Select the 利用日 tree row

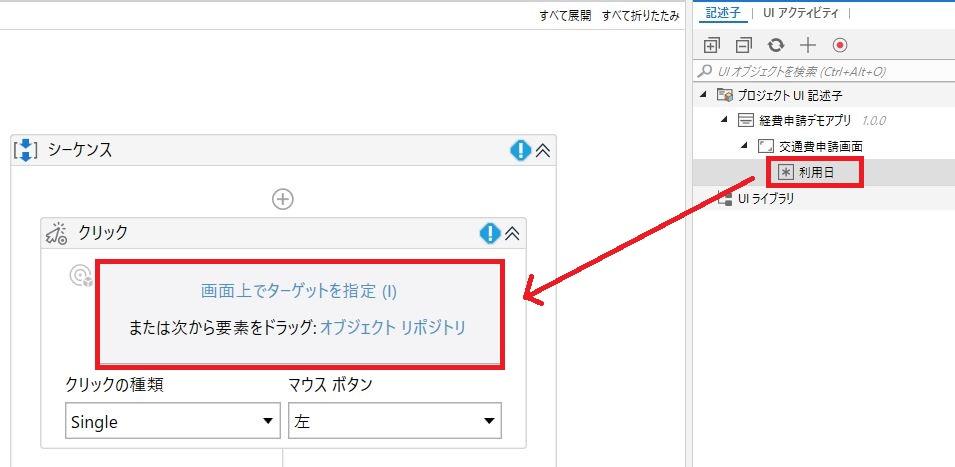(825, 173)
